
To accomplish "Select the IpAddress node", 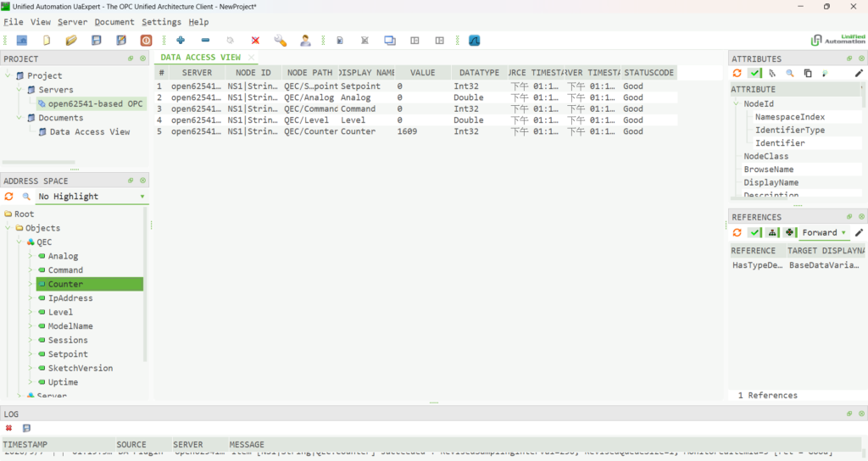I will pos(70,298).
